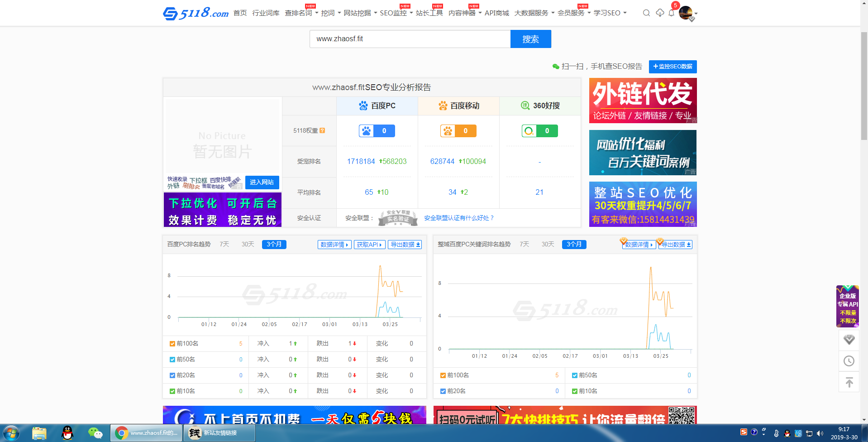This screenshot has width=868, height=442.
Task: Toggle the 前50名 checkbox in 百度PC排名趋势
Action: [x=172, y=360]
